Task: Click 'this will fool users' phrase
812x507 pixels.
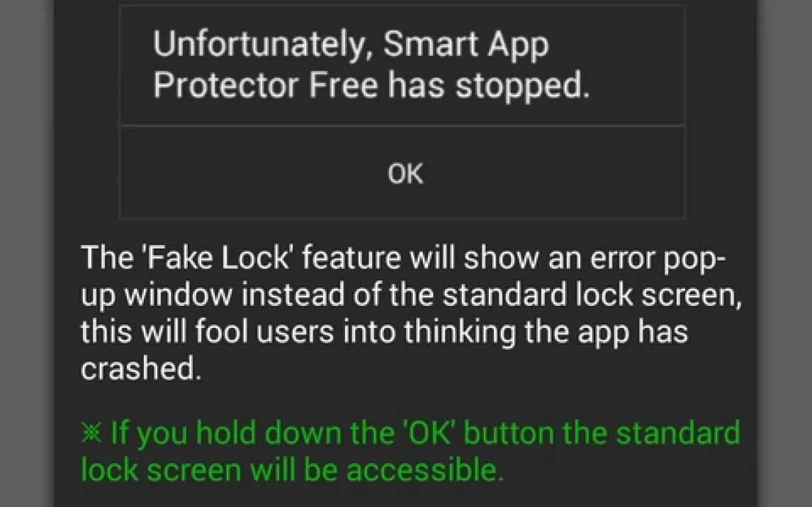Action: (x=207, y=331)
